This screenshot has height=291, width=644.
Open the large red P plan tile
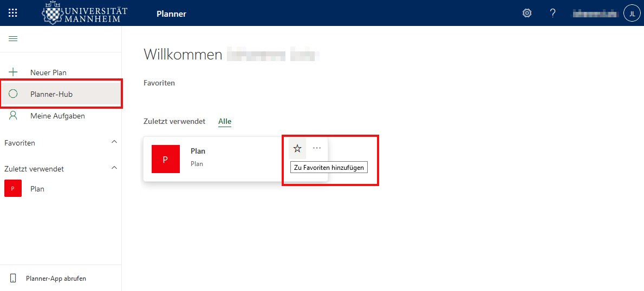coord(166,159)
